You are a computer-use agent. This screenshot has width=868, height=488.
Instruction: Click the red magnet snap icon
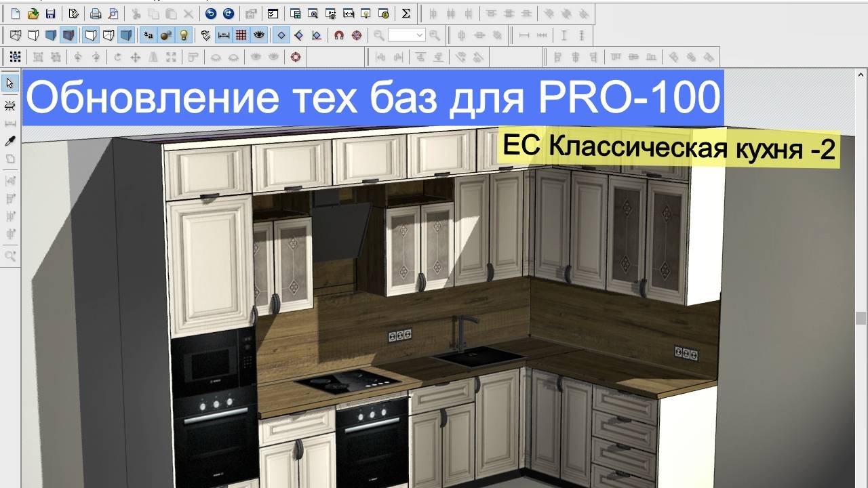pos(339,35)
